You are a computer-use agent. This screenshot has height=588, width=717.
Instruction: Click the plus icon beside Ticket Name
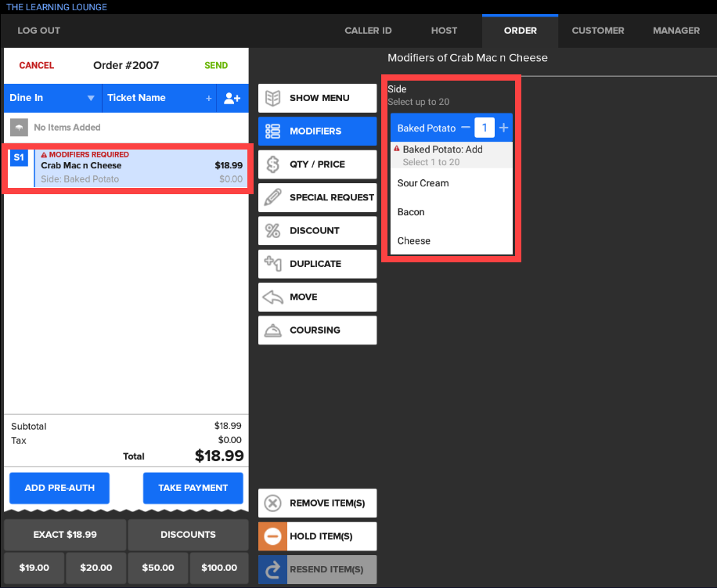click(208, 99)
